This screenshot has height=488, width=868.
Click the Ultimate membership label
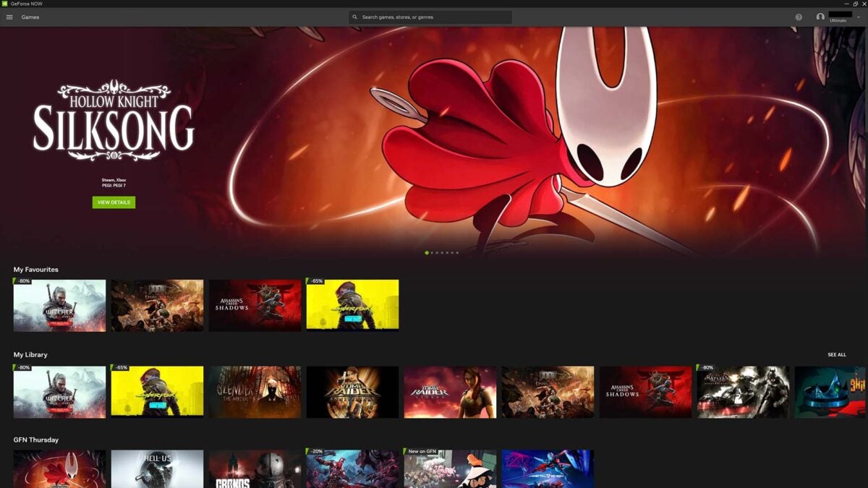838,21
